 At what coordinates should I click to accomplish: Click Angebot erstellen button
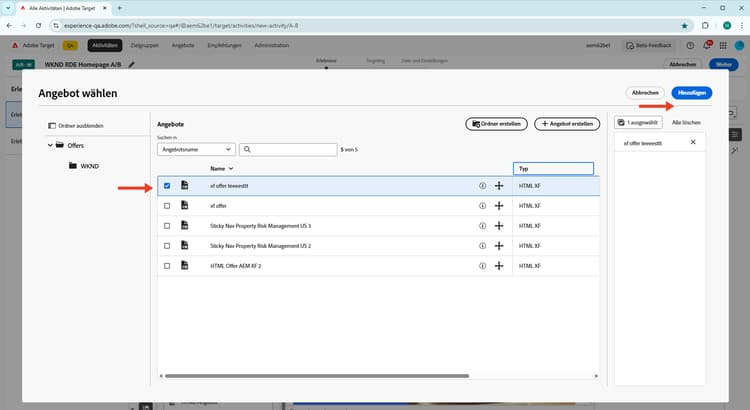click(x=567, y=124)
